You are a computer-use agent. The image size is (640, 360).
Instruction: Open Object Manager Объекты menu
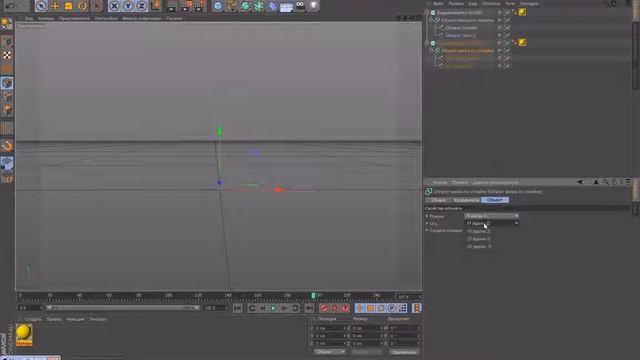pos(491,4)
